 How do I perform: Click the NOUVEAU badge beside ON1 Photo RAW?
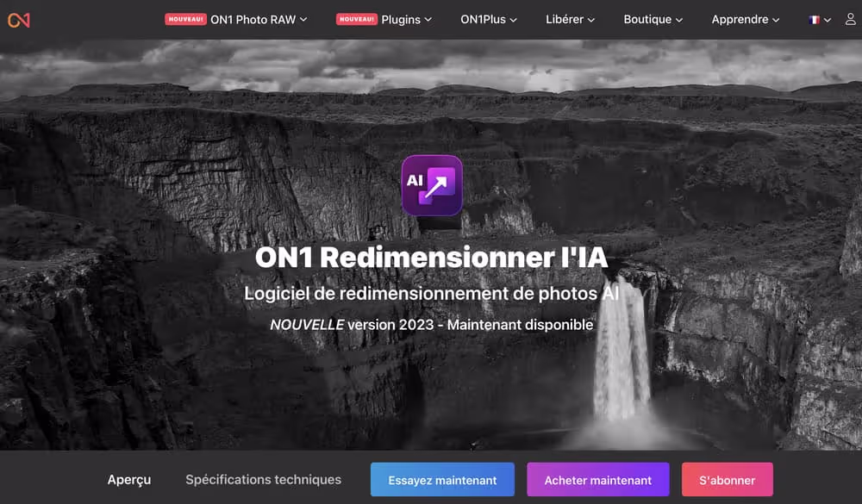[x=186, y=19]
